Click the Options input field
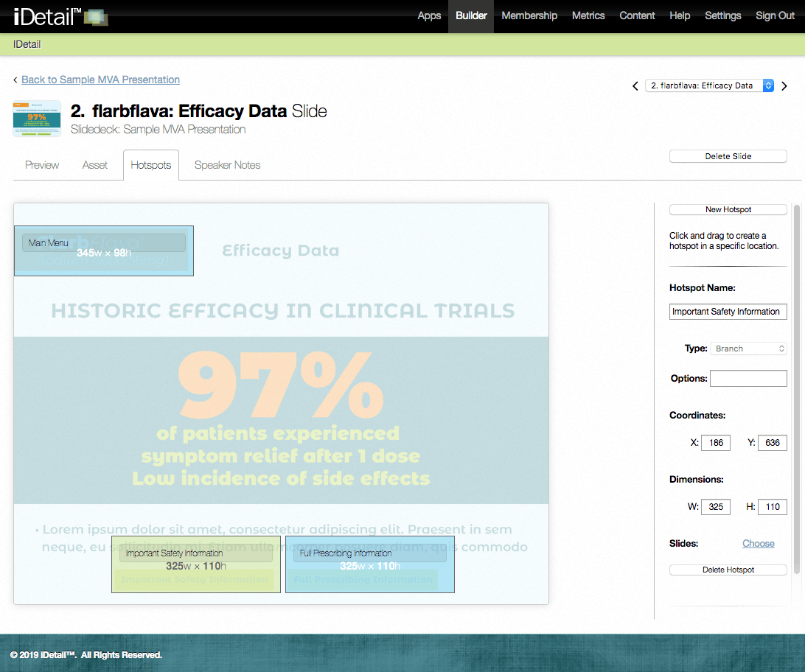 (748, 379)
